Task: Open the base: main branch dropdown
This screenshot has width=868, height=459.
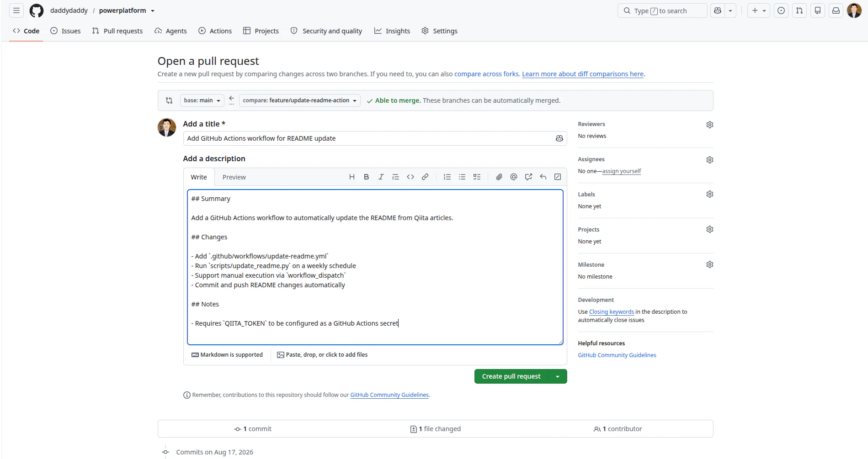Action: coord(202,100)
